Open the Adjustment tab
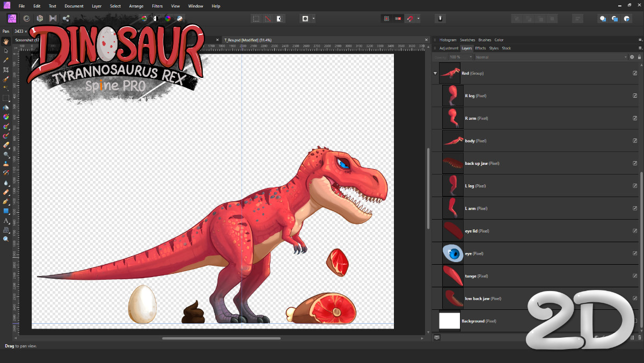644x363 pixels. point(449,48)
